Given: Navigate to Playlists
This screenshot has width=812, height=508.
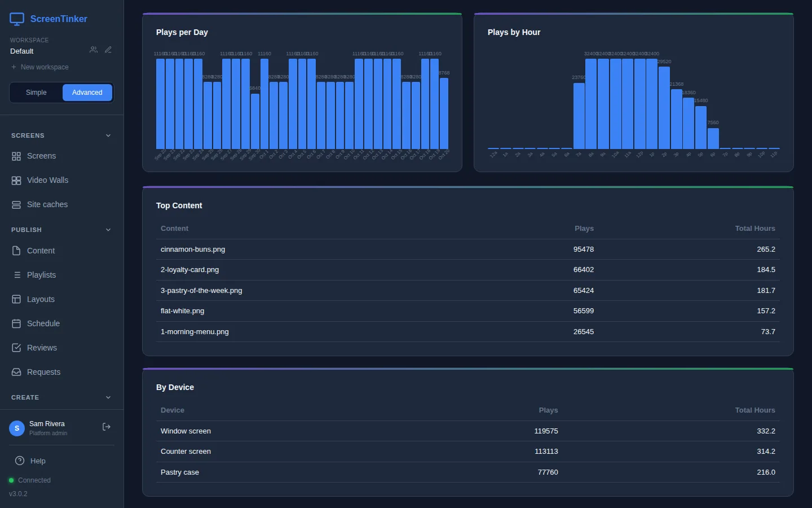Looking at the screenshot, I should [61, 275].
